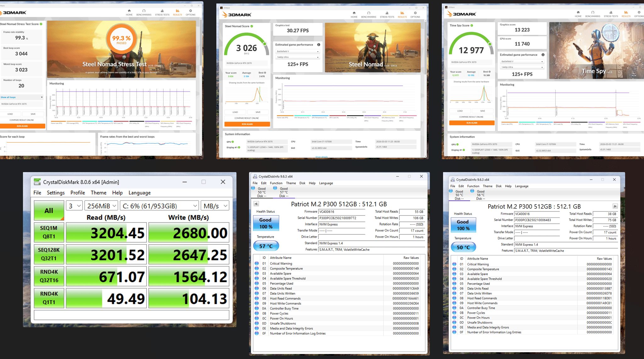Run the SEQ128K Q32T1 test
The height and width of the screenshot is (359, 644).
coord(49,254)
